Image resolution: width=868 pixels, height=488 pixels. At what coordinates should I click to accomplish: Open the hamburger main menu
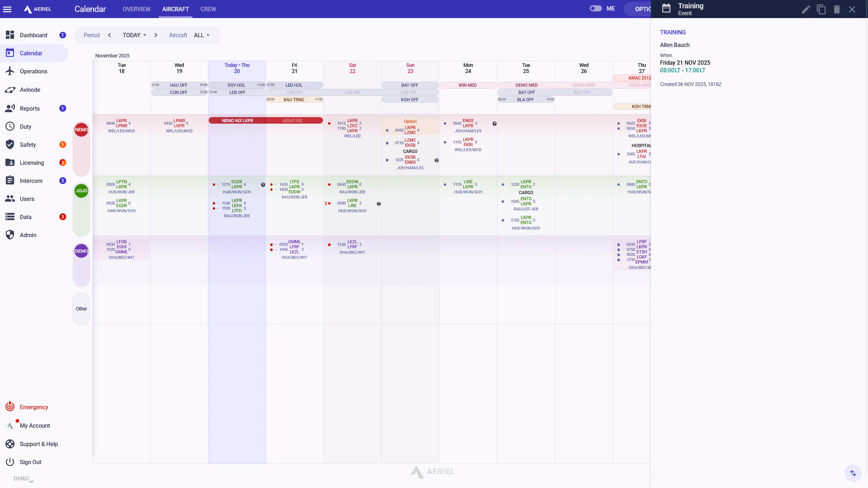point(7,9)
